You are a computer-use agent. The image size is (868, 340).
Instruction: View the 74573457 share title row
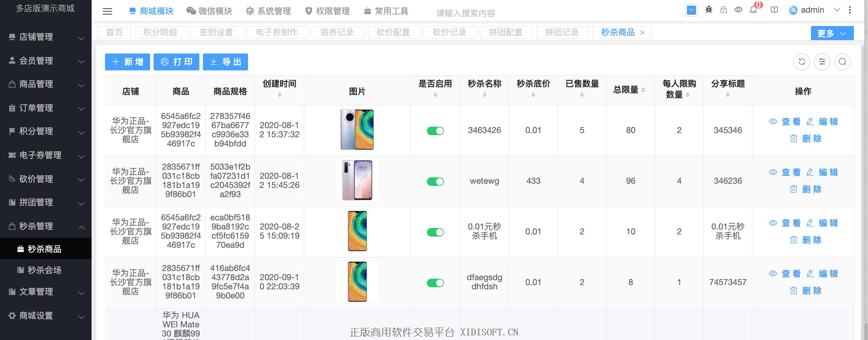[x=785, y=274]
